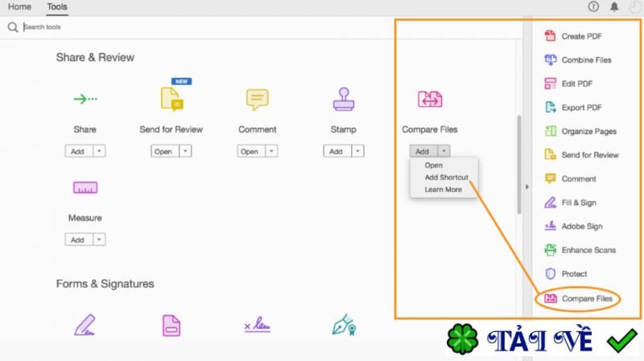Click the Adobe Sign icon in sidebar

click(551, 226)
